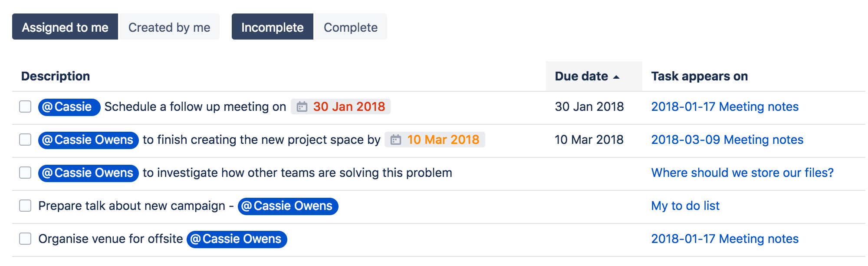The width and height of the screenshot is (868, 266).
Task: Click the Due date sort arrow
Action: (x=616, y=77)
